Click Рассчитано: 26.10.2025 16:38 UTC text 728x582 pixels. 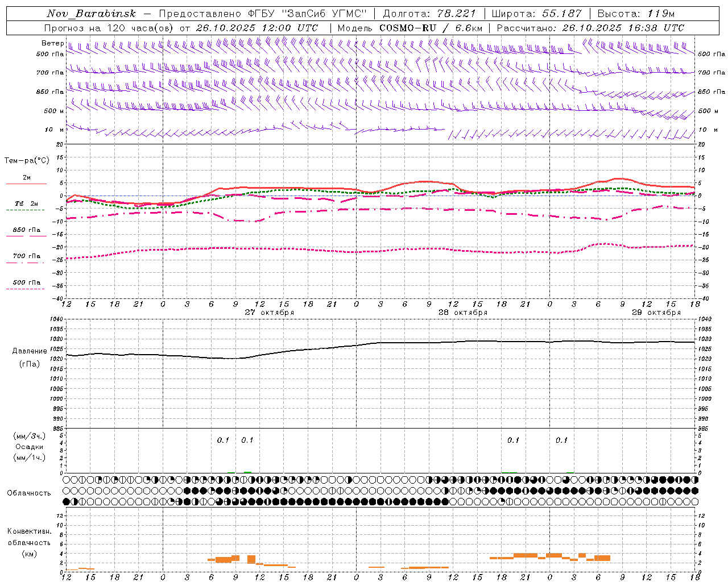[590, 28]
